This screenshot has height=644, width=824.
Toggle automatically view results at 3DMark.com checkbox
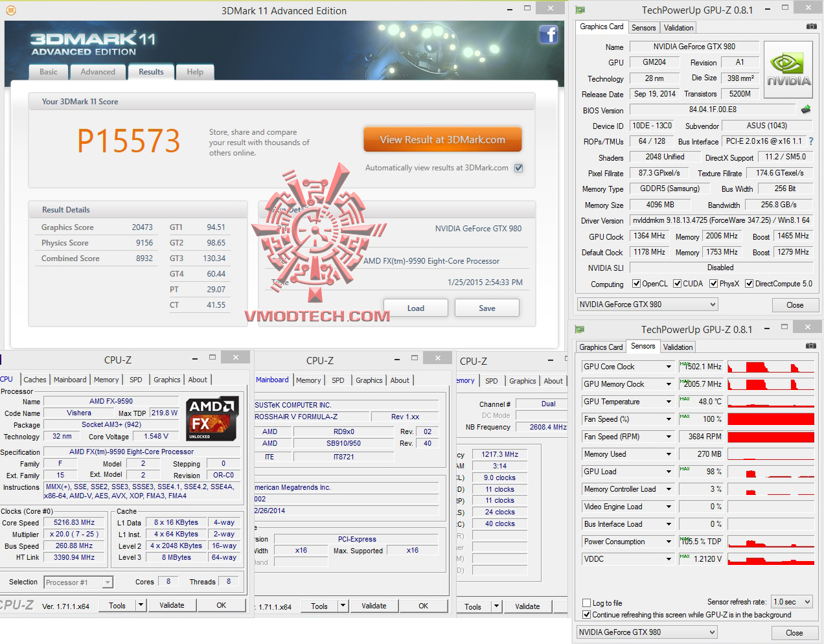pyautogui.click(x=518, y=168)
